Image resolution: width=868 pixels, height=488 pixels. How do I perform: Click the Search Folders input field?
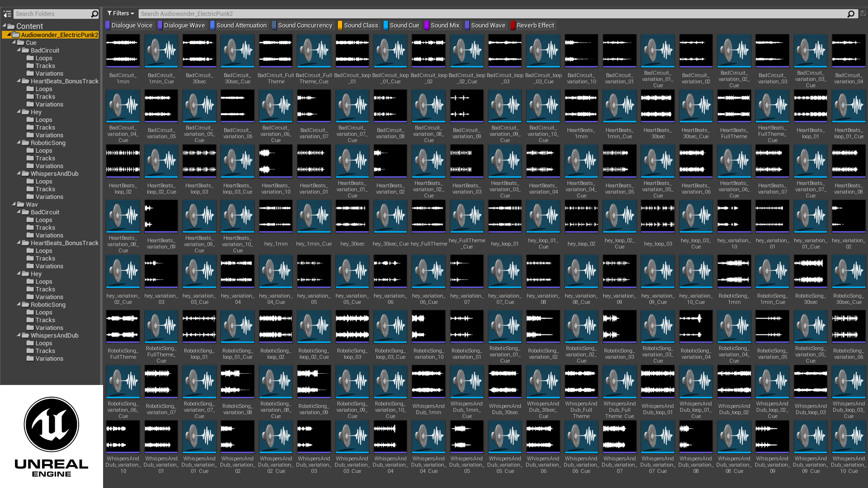coord(52,14)
